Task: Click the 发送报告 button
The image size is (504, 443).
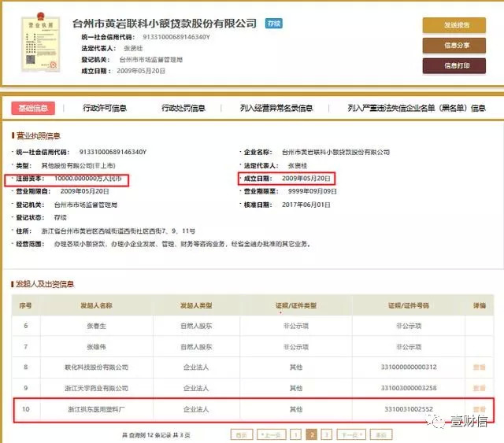Action: pyautogui.click(x=454, y=25)
